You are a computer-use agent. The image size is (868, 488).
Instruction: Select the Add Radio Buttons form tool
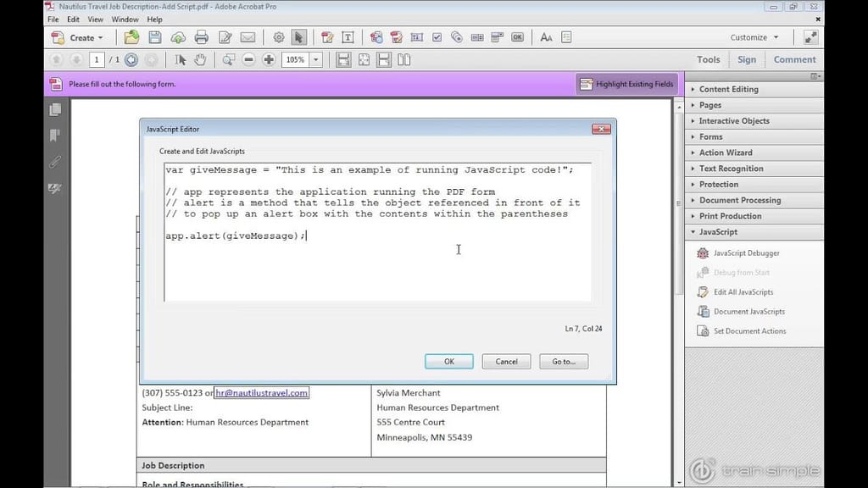pyautogui.click(x=455, y=37)
